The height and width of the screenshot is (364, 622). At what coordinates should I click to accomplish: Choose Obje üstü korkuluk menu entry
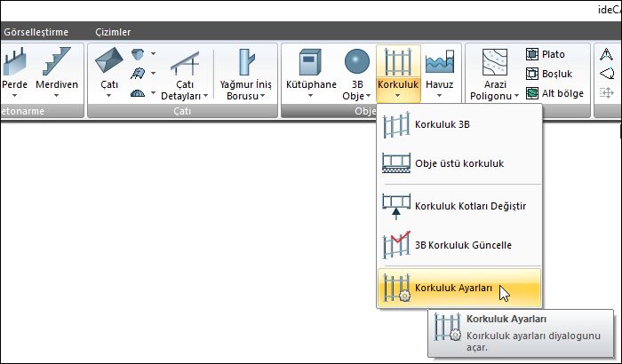[459, 163]
